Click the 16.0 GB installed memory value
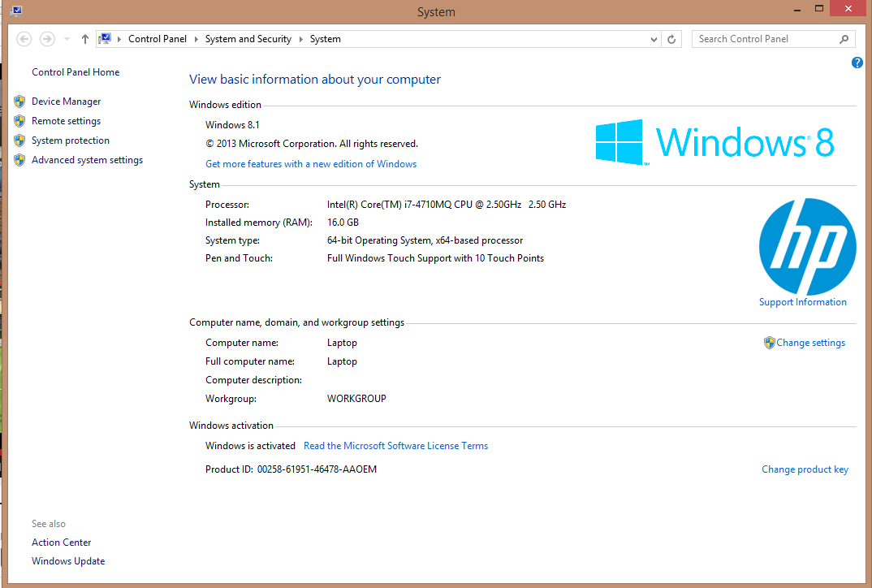The height and width of the screenshot is (588, 872). coord(343,222)
